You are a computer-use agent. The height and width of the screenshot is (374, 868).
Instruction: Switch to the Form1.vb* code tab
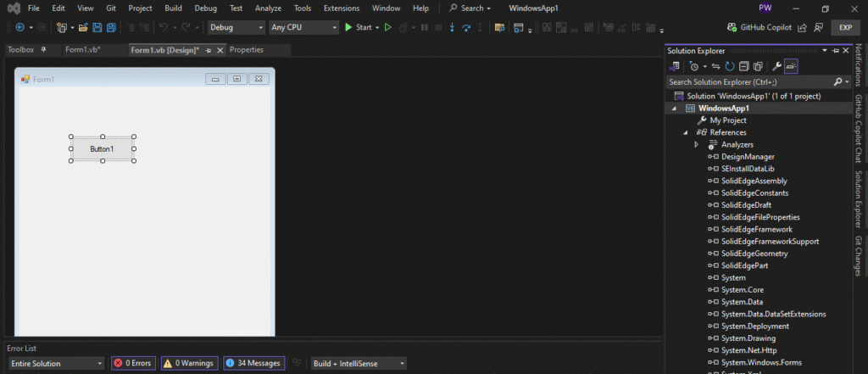(83, 50)
